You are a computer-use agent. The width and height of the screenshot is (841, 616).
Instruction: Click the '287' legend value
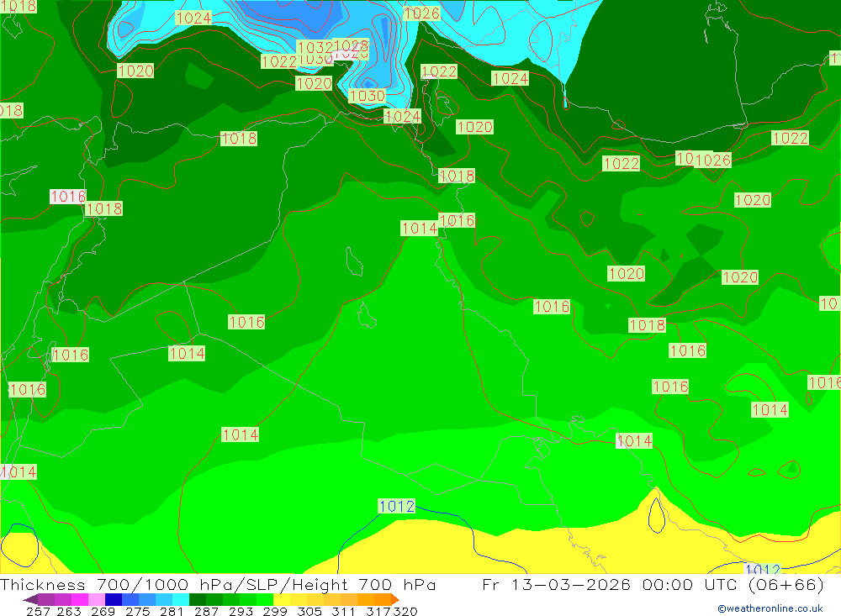click(206, 611)
